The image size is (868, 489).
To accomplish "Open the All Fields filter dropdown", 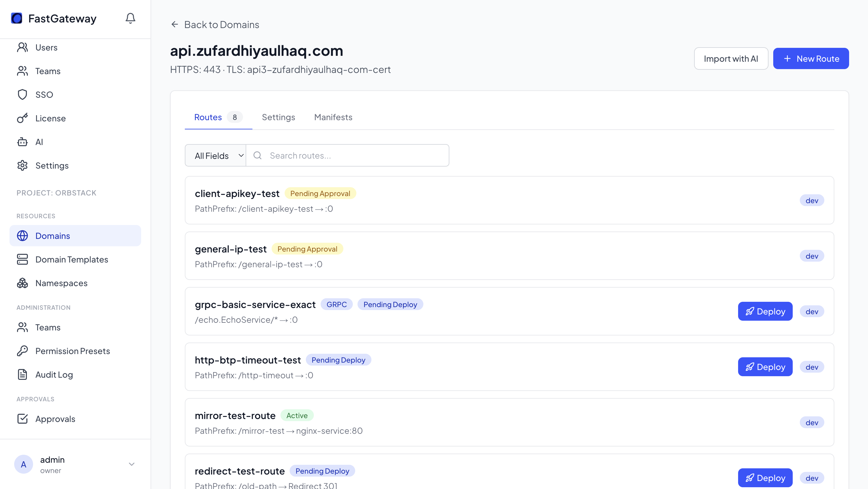I will (x=216, y=156).
